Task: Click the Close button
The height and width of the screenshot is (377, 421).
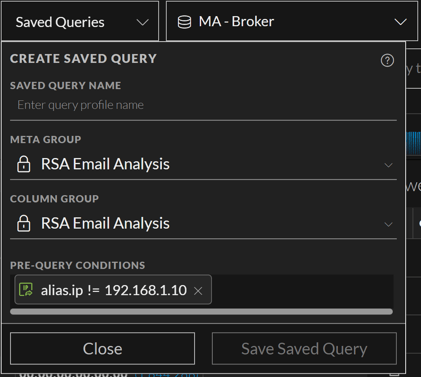Action: [102, 349]
